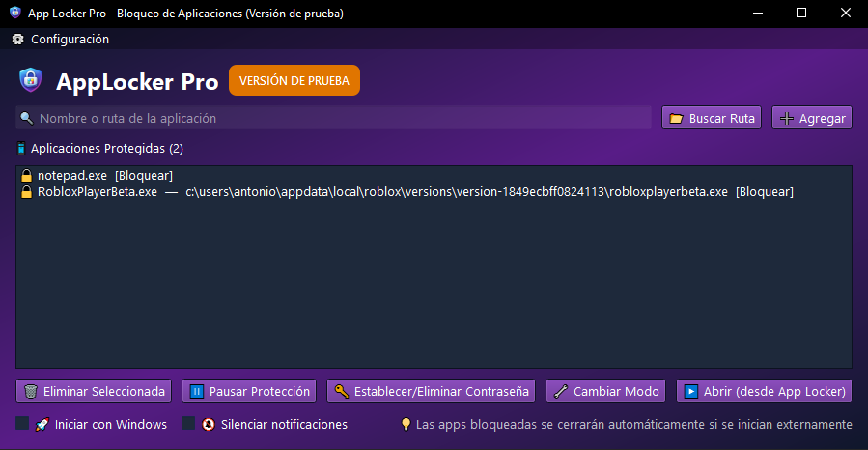This screenshot has height=450, width=868.
Task: Enable the Iniciar con Windows checkbox
Action: (x=22, y=423)
